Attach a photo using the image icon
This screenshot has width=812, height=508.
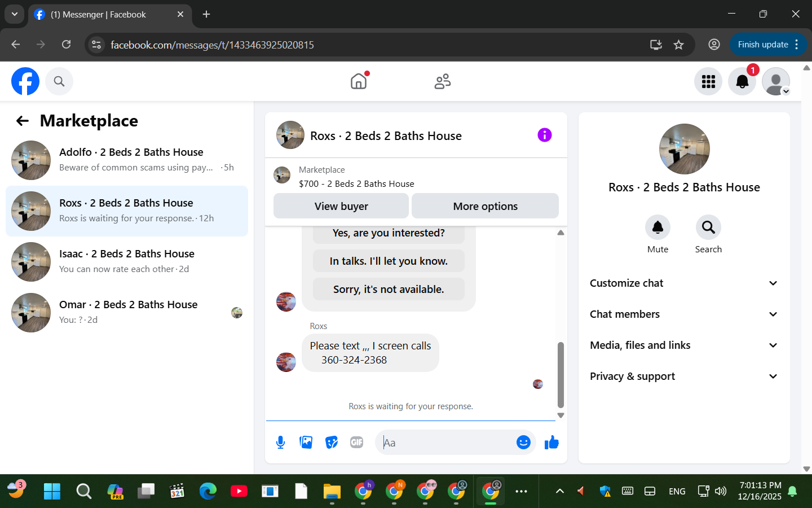[306, 443]
